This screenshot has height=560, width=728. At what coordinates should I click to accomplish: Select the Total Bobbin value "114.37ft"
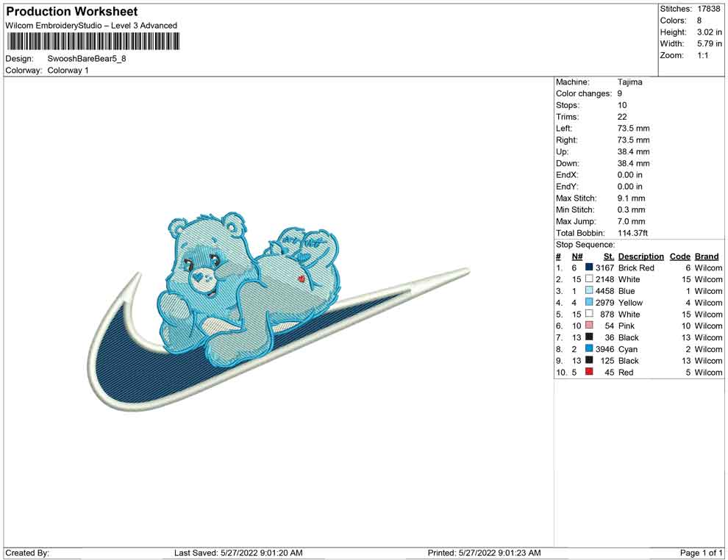pyautogui.click(x=633, y=233)
